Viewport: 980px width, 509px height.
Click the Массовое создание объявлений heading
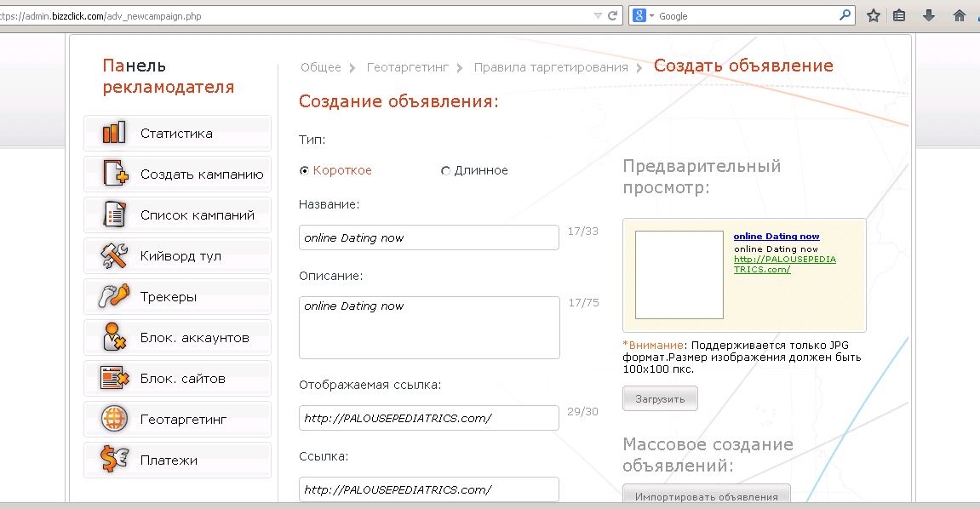[708, 455]
